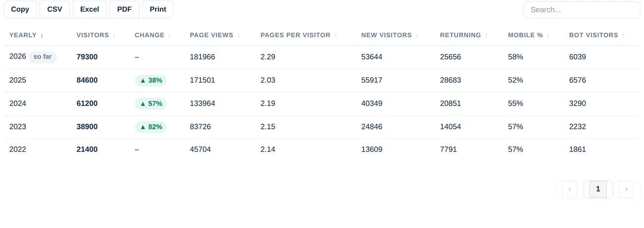Sort table by Change column icon

click(x=170, y=35)
